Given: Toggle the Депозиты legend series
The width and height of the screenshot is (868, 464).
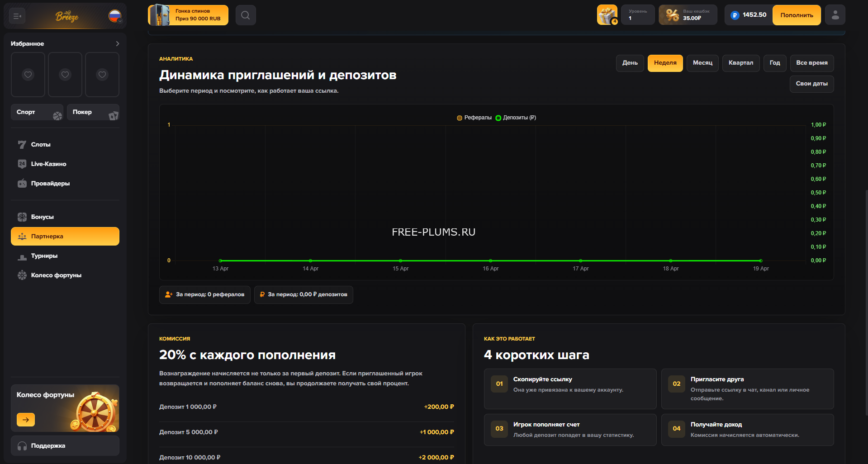Looking at the screenshot, I should click(x=515, y=118).
